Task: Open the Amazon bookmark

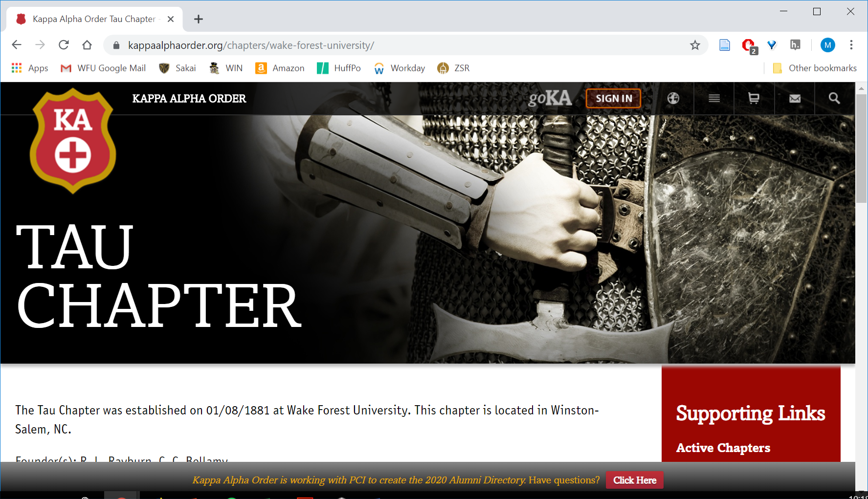Action: pos(280,68)
